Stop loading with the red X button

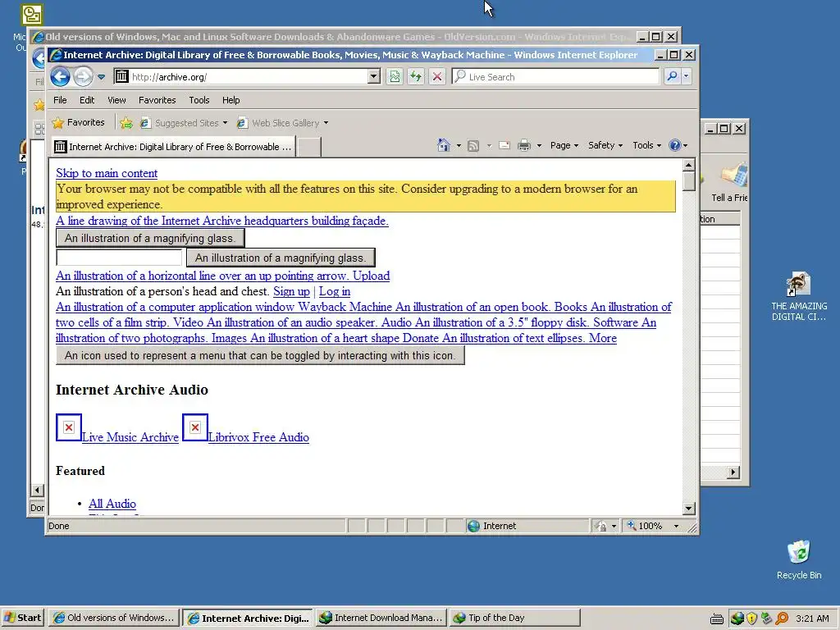click(x=437, y=76)
